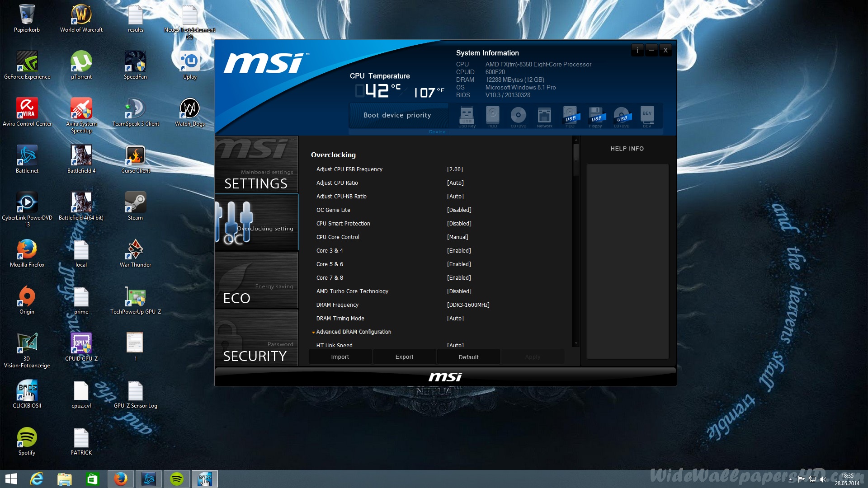Select the CLICKBIOSII desktop icon
This screenshot has width=868, height=488.
pos(27,394)
